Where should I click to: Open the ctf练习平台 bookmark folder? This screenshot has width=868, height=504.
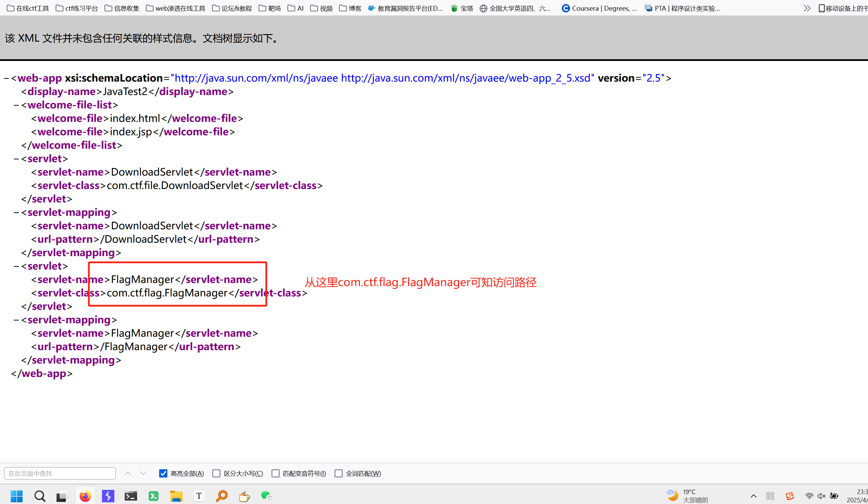pos(77,8)
